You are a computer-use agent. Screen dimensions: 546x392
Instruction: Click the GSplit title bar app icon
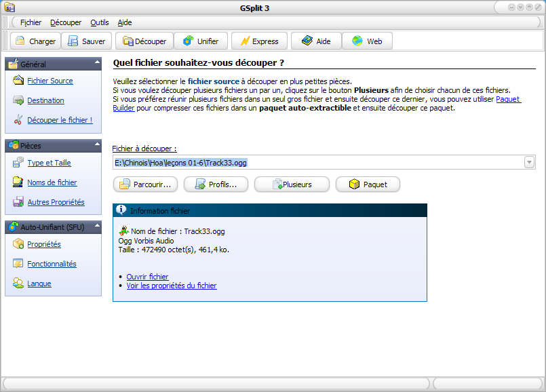(x=9, y=7)
